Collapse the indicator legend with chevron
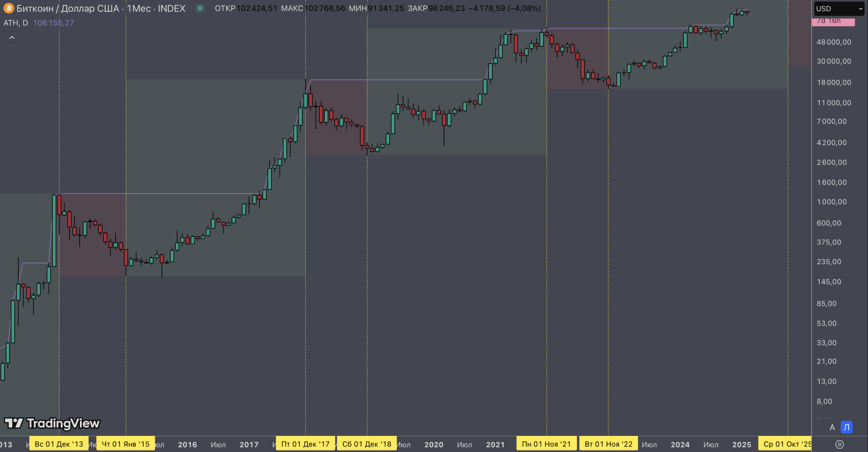 tap(12, 37)
